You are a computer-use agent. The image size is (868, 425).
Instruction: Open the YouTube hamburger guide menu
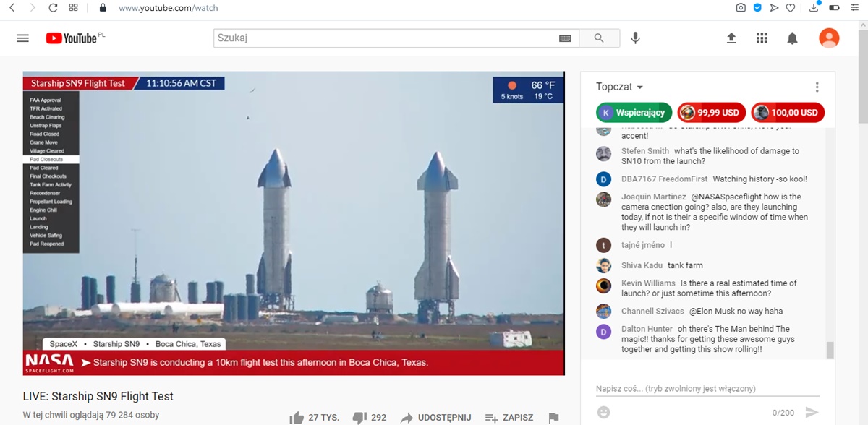[x=23, y=38]
